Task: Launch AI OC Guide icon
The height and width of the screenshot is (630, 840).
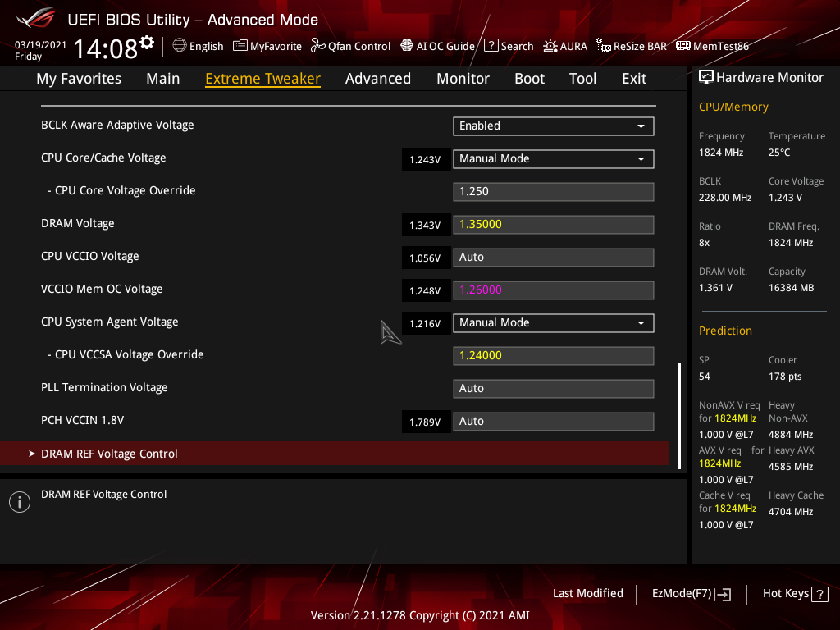Action: pos(407,46)
